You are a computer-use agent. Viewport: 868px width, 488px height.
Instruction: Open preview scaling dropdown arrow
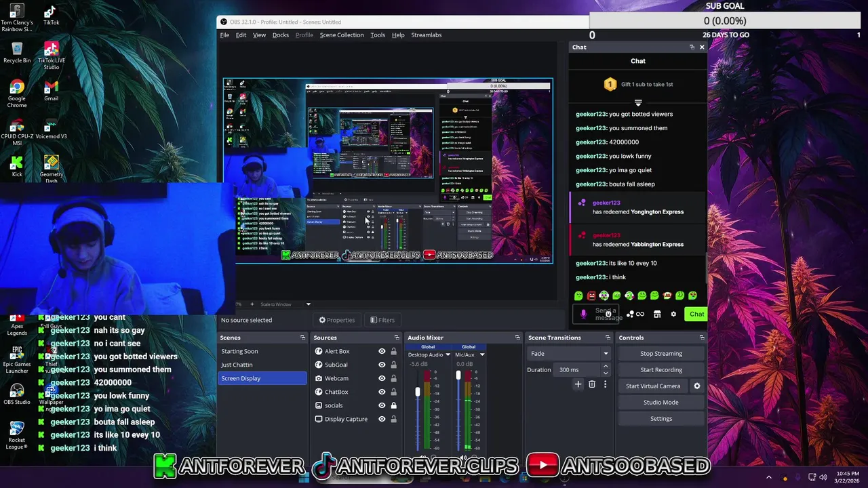(308, 304)
